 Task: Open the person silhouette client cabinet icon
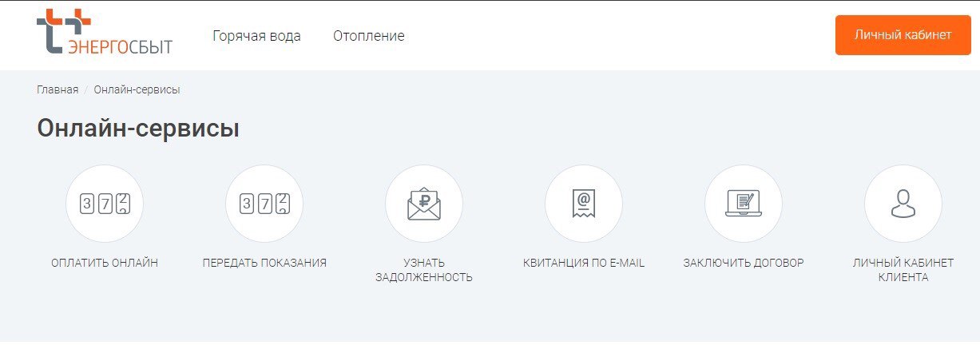[903, 204]
